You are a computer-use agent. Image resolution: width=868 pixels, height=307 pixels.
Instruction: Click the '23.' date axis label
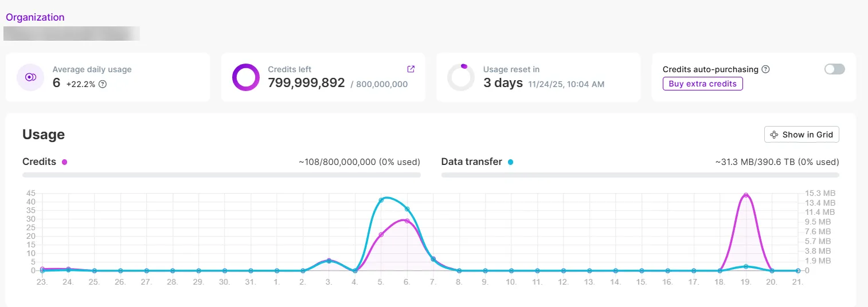click(42, 282)
